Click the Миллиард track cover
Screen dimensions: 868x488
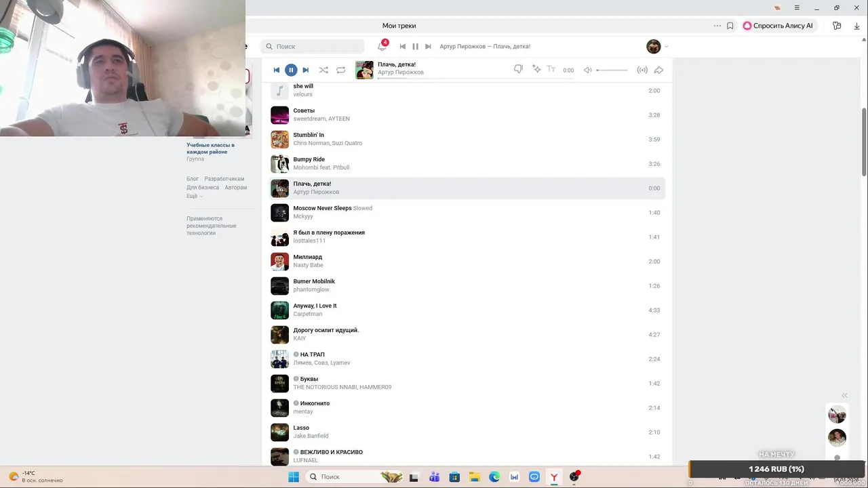coord(280,262)
